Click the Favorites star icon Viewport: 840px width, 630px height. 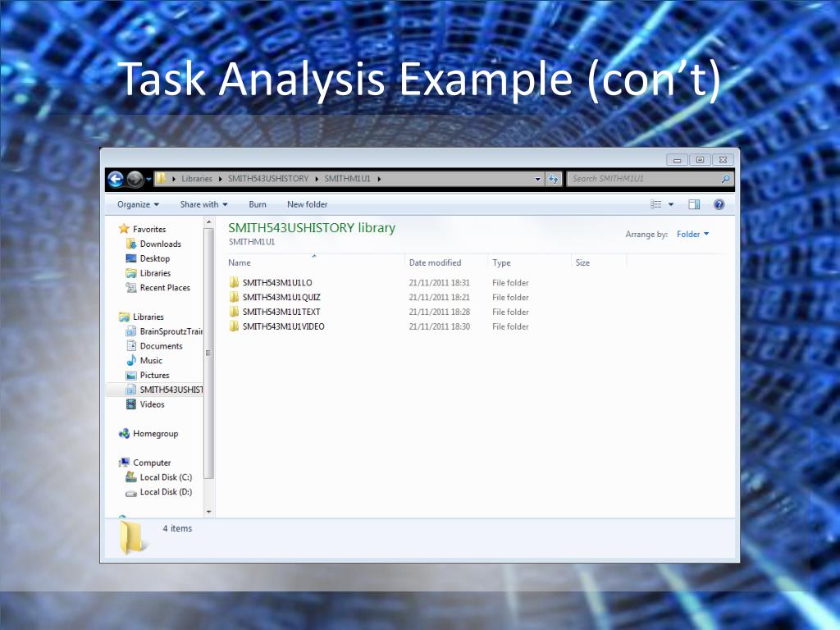click(124, 229)
